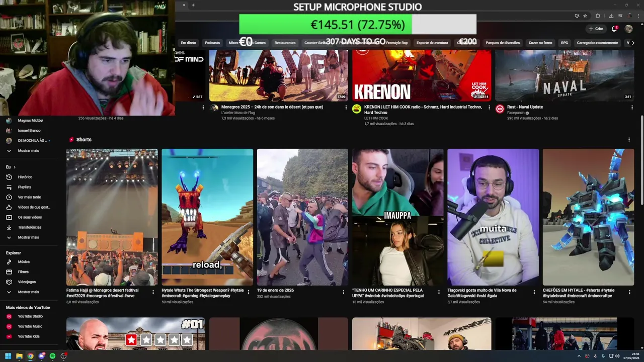
Task: Open Rust - Naval Update video title
Action: [x=524, y=107]
